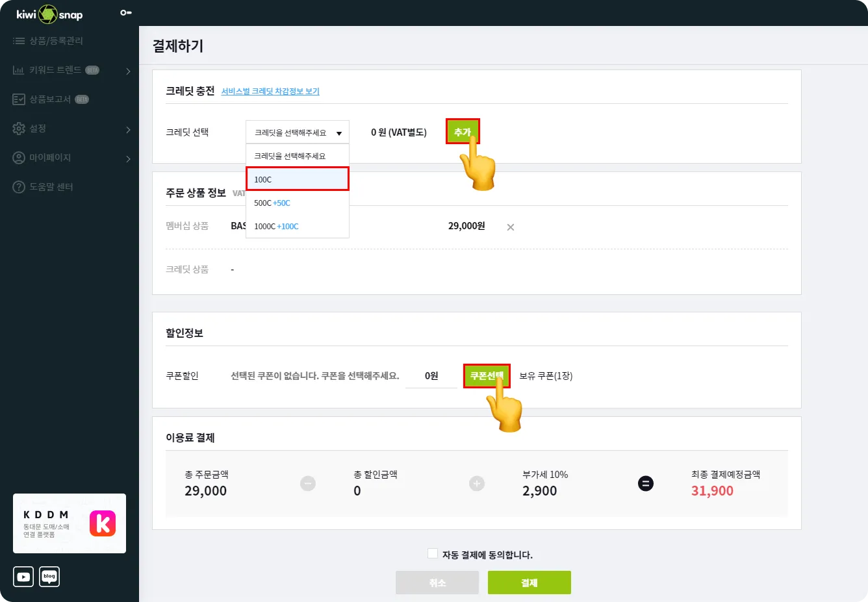Expand the 설정 menu chevron
The width and height of the screenshot is (868, 602).
(128, 129)
